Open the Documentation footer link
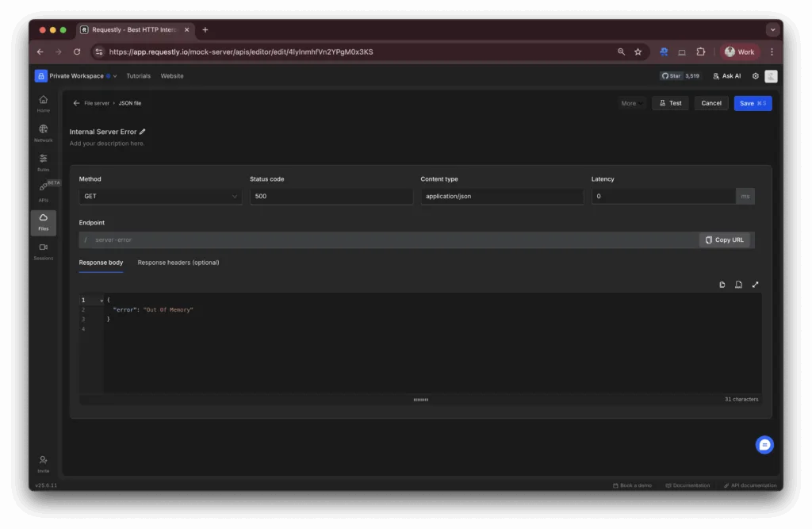The image size is (812, 529). [688, 485]
